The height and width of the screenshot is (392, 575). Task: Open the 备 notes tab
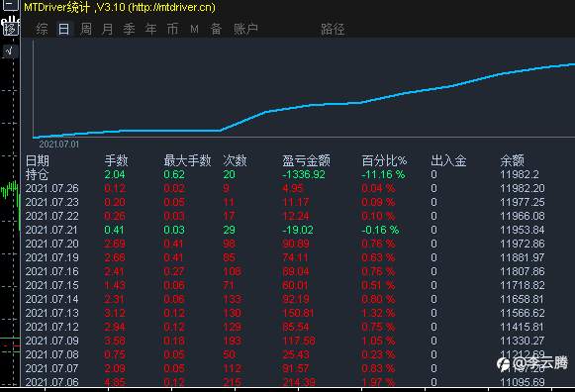pos(216,29)
